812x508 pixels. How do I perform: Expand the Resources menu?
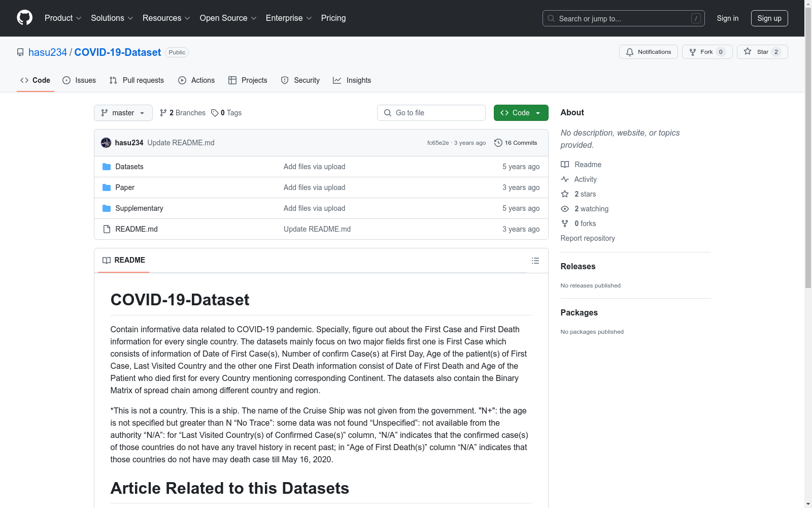166,18
